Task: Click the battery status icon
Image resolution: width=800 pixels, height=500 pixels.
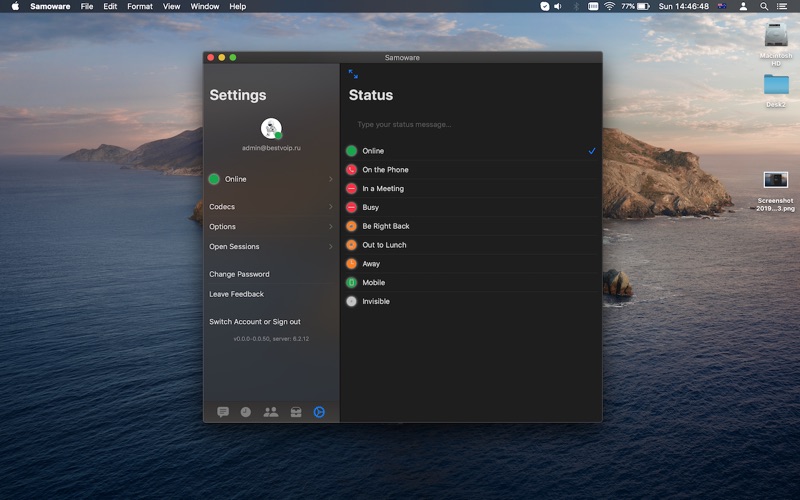Action: tap(643, 6)
